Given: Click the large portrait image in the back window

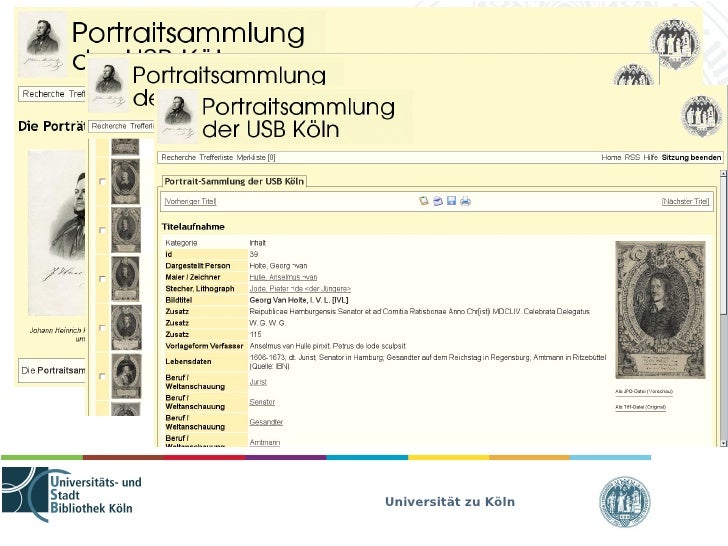Looking at the screenshot, I should pyautogui.click(x=57, y=233).
